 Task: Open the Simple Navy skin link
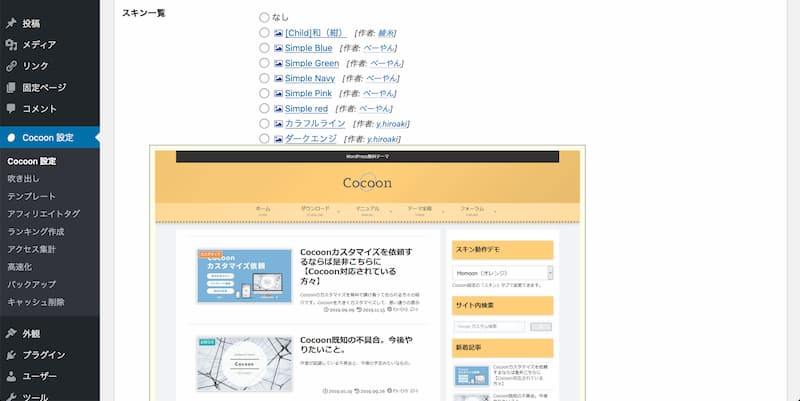coord(310,79)
